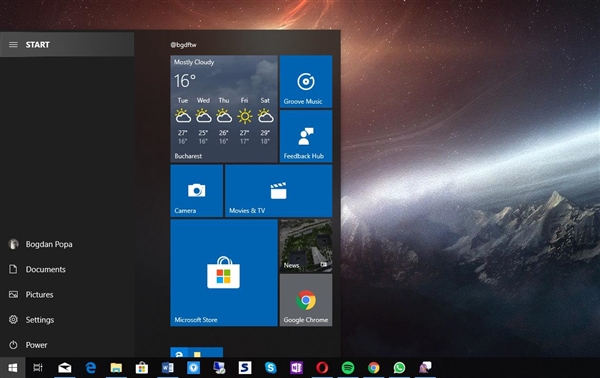Open the Microsoft Store tile
The height and width of the screenshot is (378, 600).
224,273
